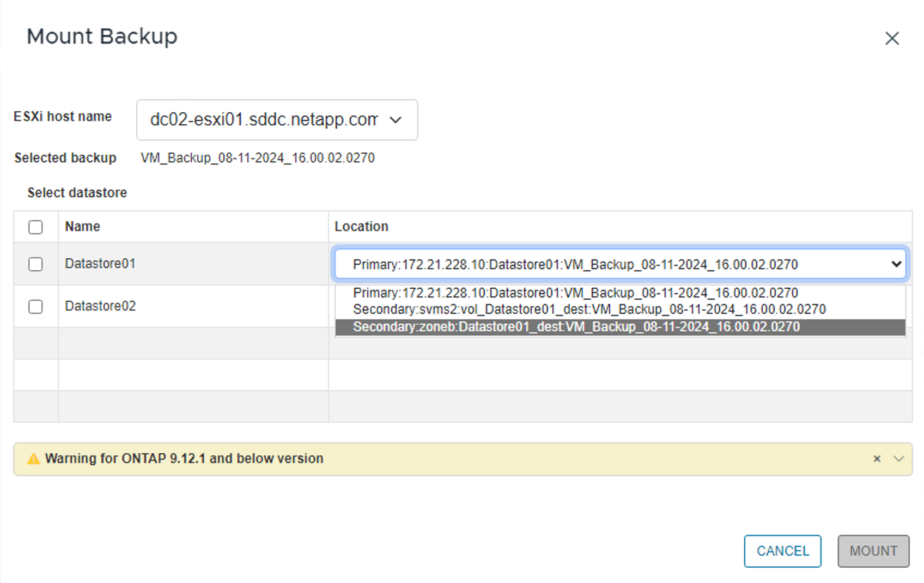Dismiss the ONTAP warning banner
Screen dimensions: 924x583
point(877,459)
